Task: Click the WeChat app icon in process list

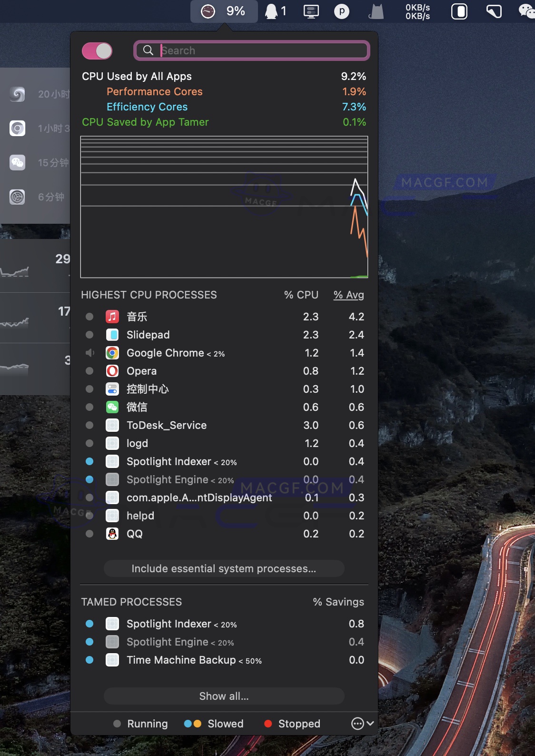Action: (112, 407)
